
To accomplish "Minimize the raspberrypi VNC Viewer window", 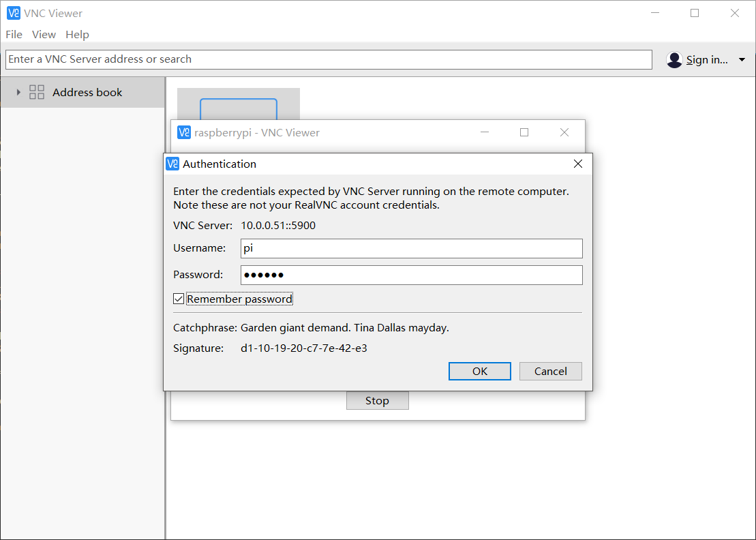I will [x=485, y=132].
